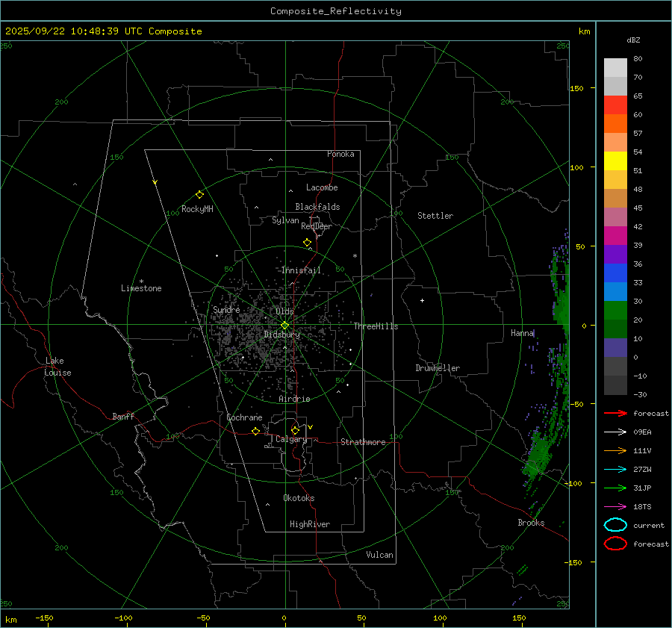Click the cyan current ellipse icon
The height and width of the screenshot is (628, 672).
[x=615, y=525]
